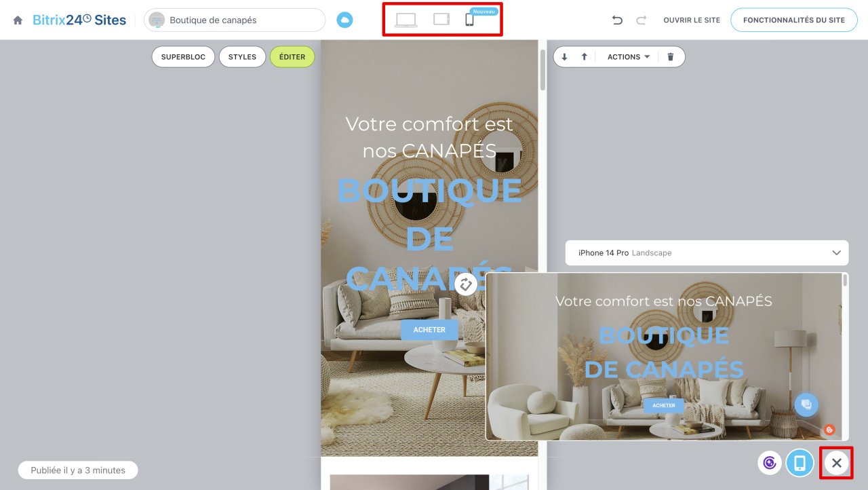The width and height of the screenshot is (868, 490).
Task: Open the ACTIONS dropdown menu
Action: [x=628, y=57]
